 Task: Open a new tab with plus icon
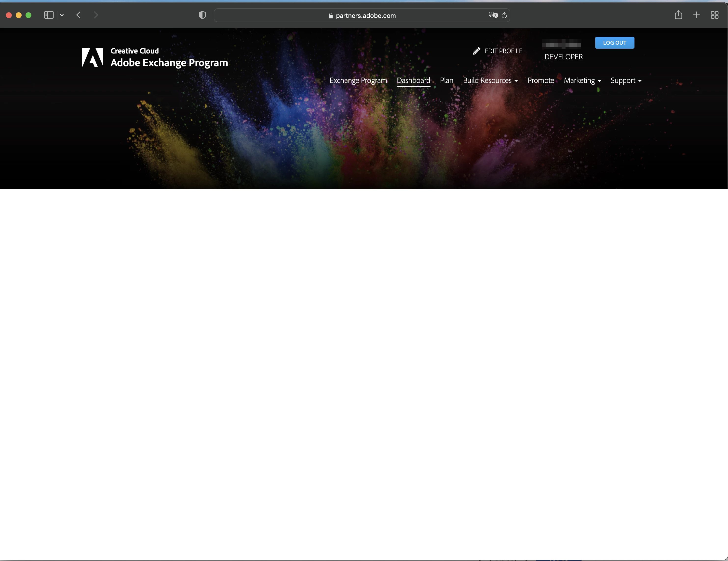point(696,15)
